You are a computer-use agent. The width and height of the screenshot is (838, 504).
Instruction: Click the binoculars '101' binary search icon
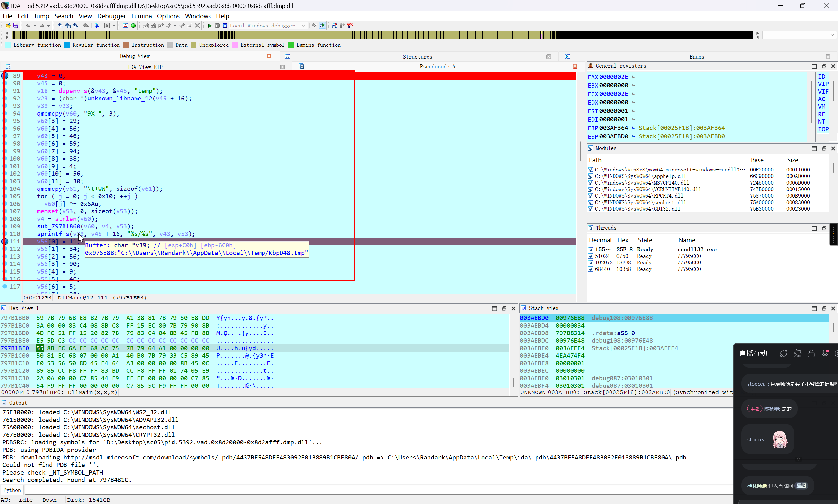click(x=76, y=26)
